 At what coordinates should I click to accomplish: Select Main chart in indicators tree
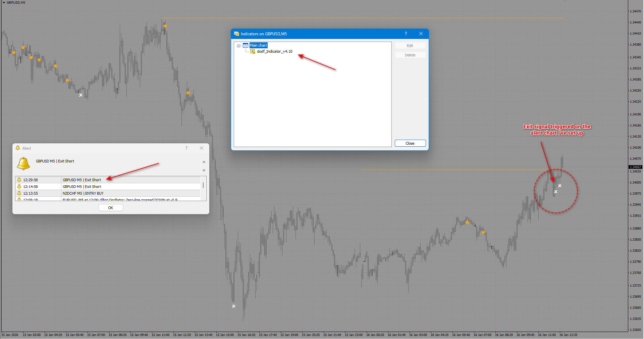(x=258, y=45)
